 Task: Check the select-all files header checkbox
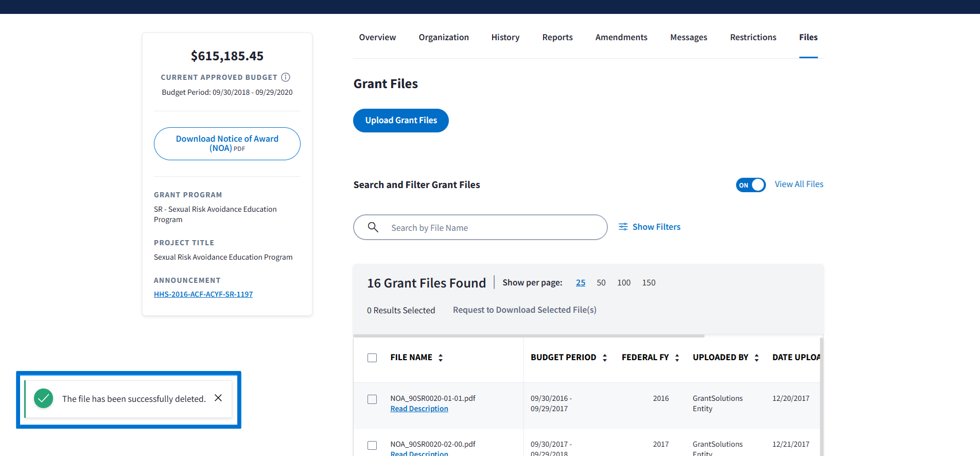[372, 358]
